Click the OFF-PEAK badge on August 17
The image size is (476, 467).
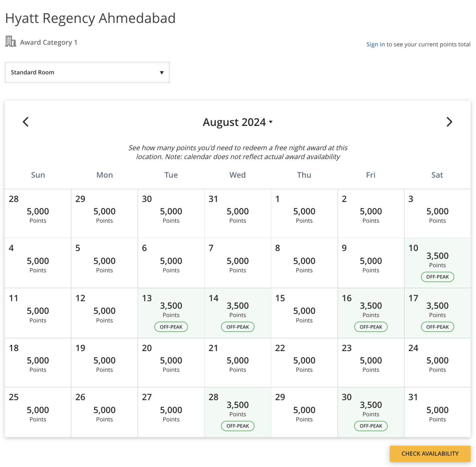(437, 327)
